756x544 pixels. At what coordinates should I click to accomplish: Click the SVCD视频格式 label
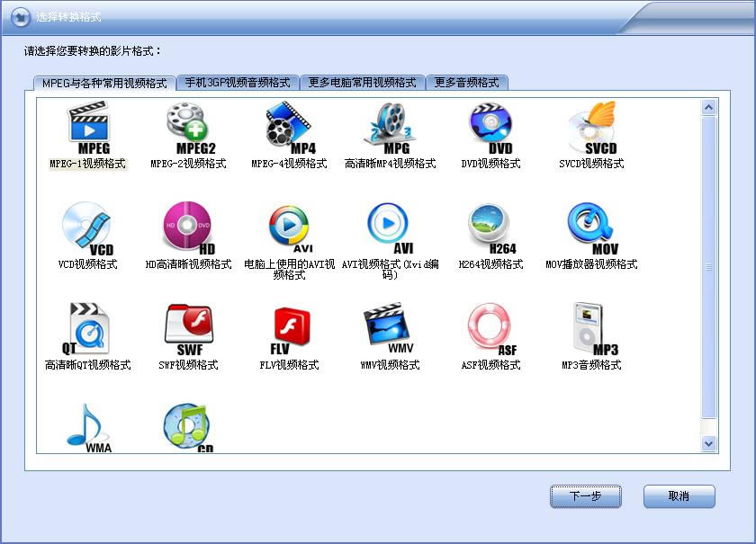click(591, 164)
